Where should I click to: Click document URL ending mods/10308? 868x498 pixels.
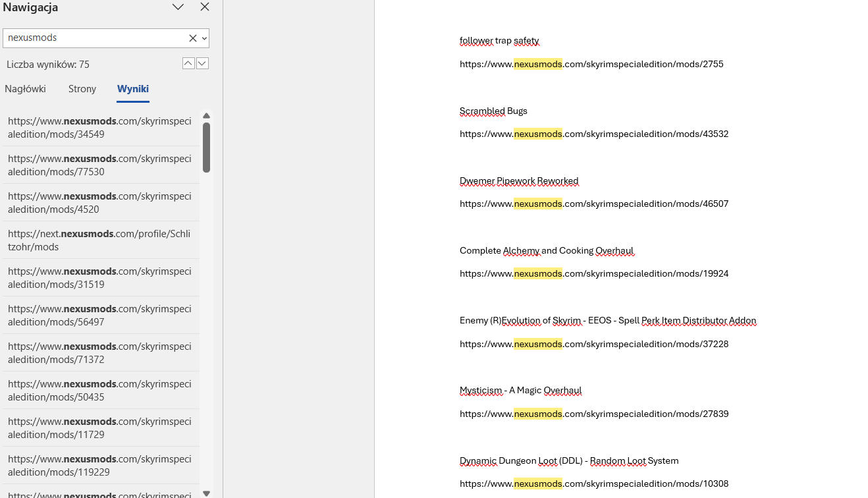tap(594, 484)
